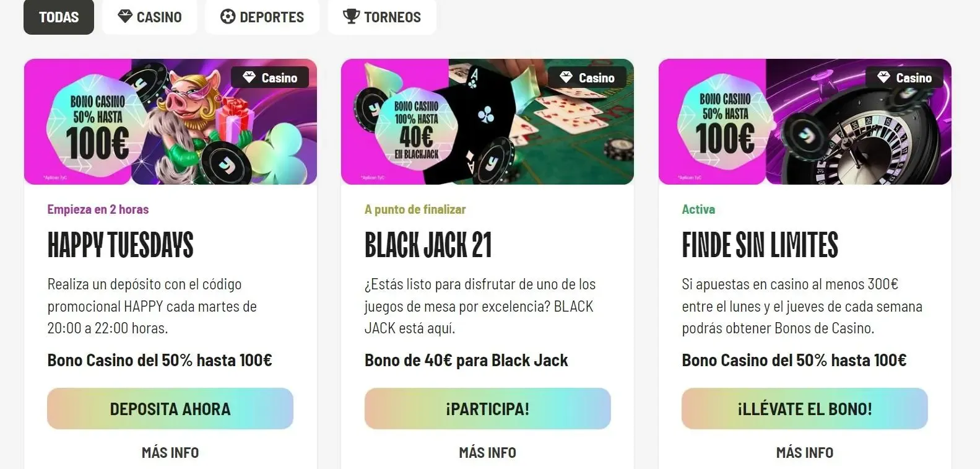
Task: Open MÁS INFO for Black Jack 21
Action: coord(487,453)
